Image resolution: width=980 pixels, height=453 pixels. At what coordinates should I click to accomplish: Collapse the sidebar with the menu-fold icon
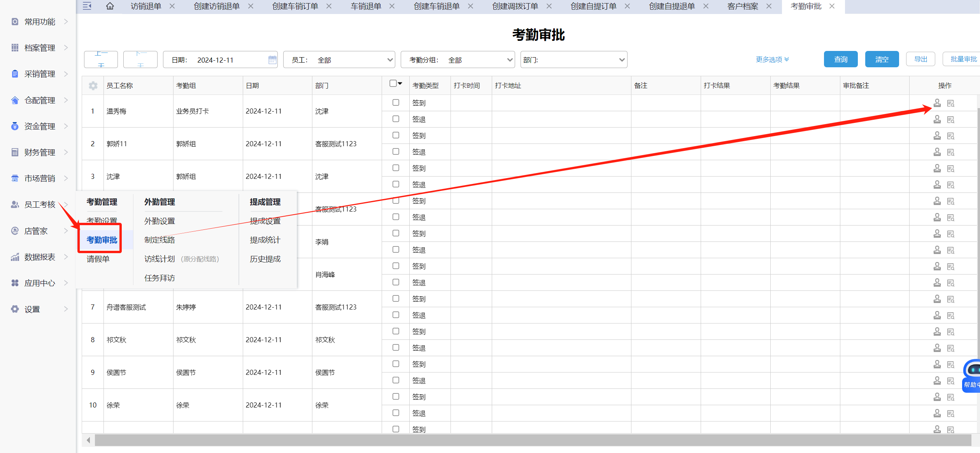click(x=87, y=6)
